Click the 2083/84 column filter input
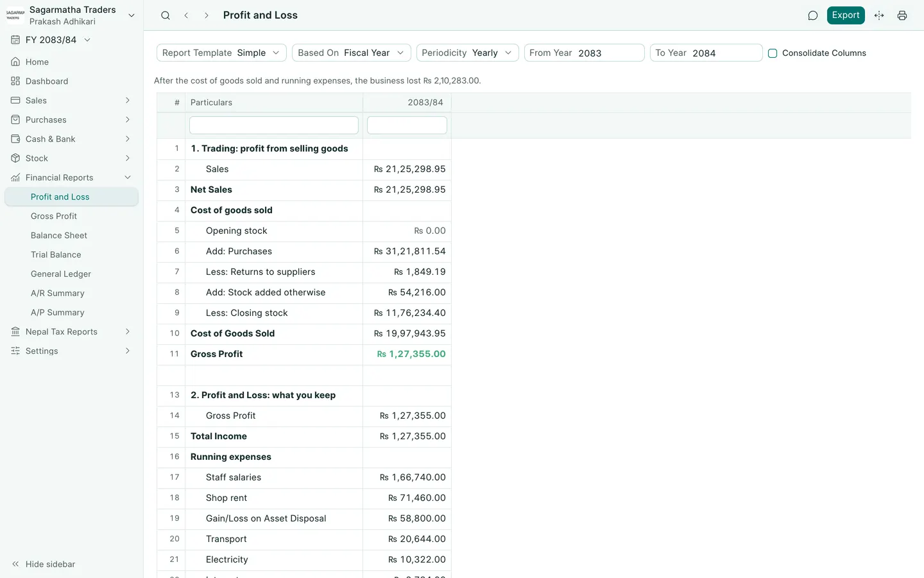Screen dimensions: 924x578 407,125
